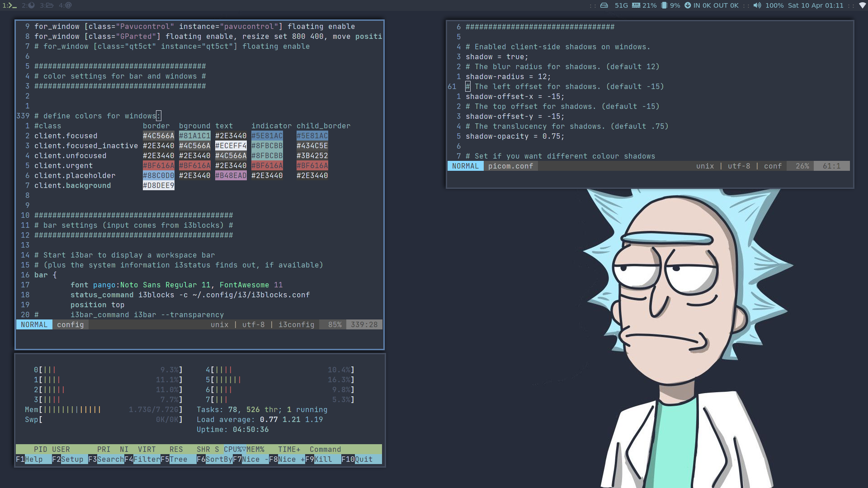Click htop CPU core 5 meter
This screenshot has height=488, width=868.
(x=280, y=380)
